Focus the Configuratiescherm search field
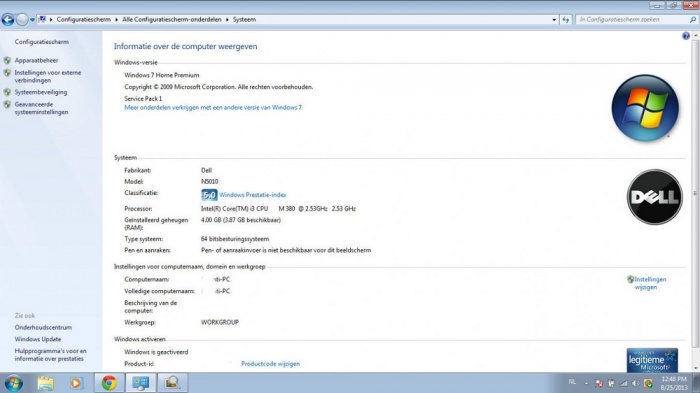The image size is (700, 393). (x=632, y=20)
